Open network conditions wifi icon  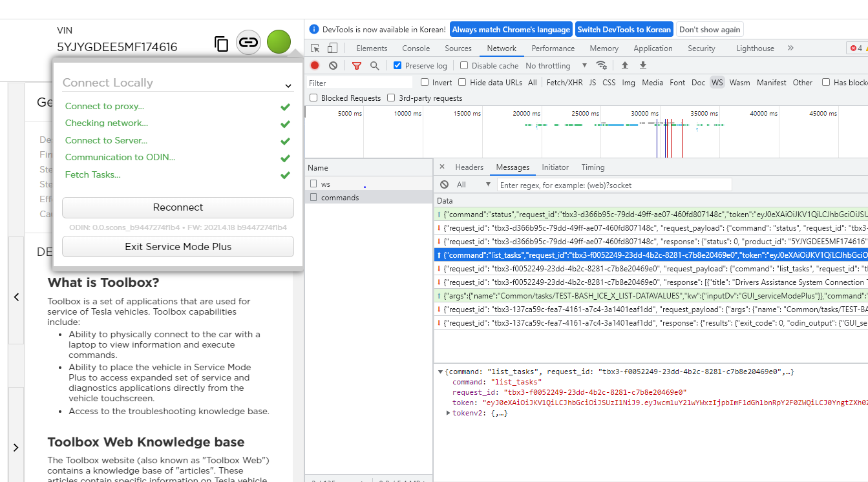pyautogui.click(x=602, y=65)
